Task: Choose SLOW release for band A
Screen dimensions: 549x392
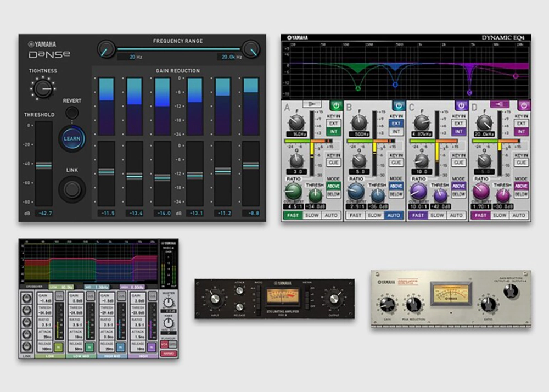Action: (x=312, y=216)
